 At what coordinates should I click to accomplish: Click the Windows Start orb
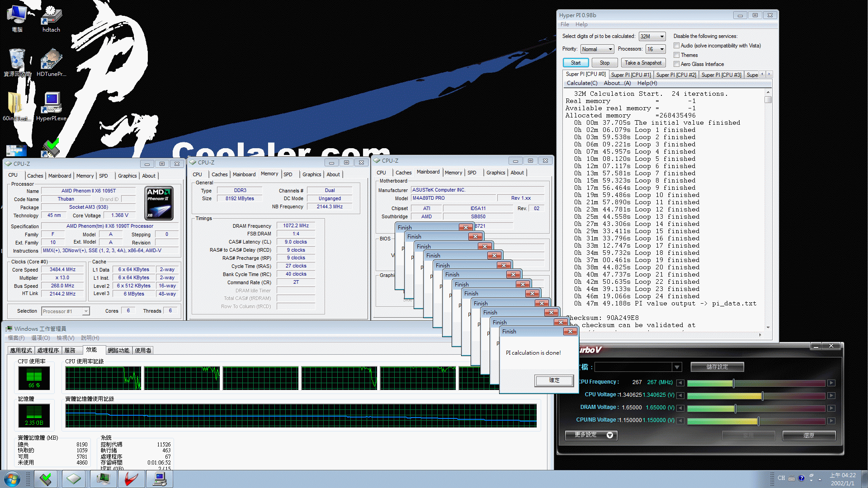click(x=12, y=479)
